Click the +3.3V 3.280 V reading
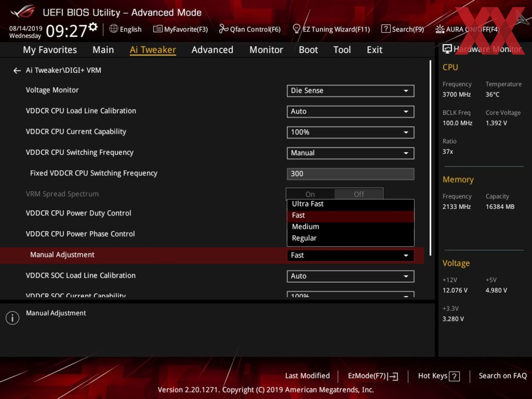The image size is (532, 399). 453,319
